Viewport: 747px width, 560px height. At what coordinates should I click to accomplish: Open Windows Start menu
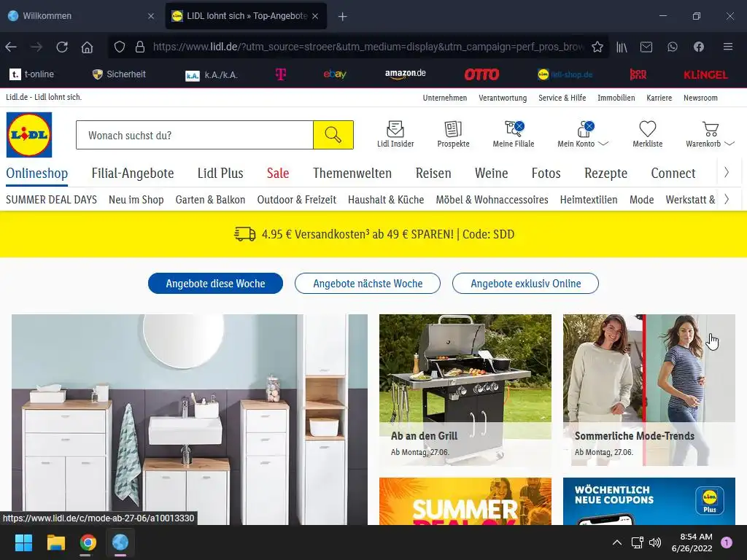click(x=23, y=542)
